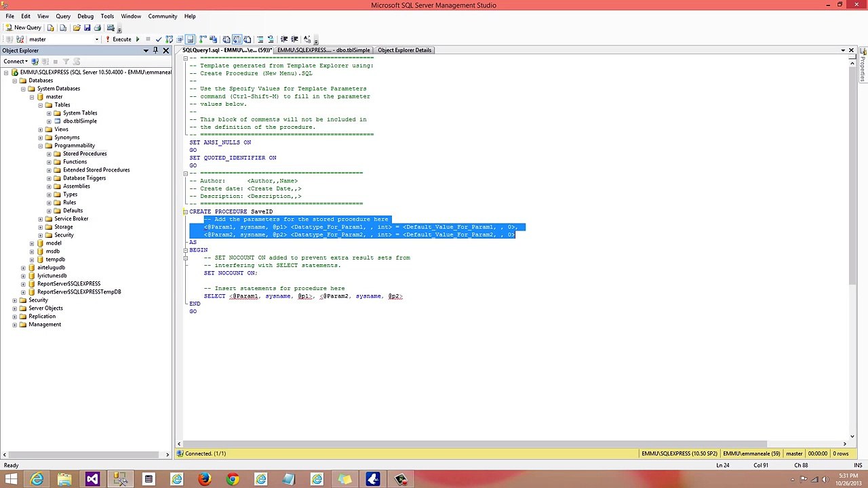The image size is (868, 488).
Task: Click the Open File folder icon
Action: (77, 28)
